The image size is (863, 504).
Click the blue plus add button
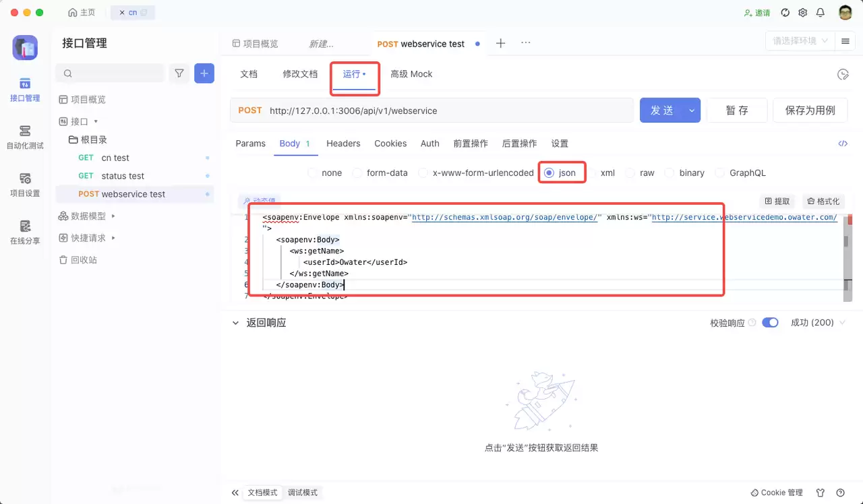tap(204, 73)
